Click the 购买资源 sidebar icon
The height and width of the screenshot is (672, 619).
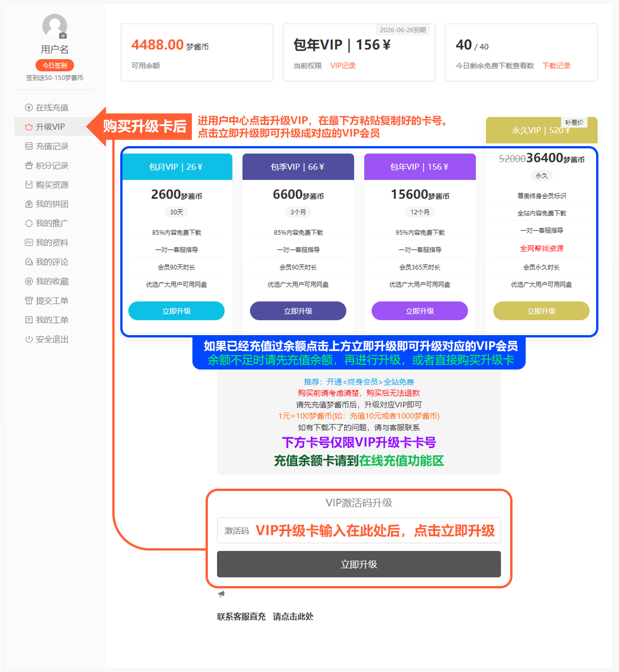29,185
